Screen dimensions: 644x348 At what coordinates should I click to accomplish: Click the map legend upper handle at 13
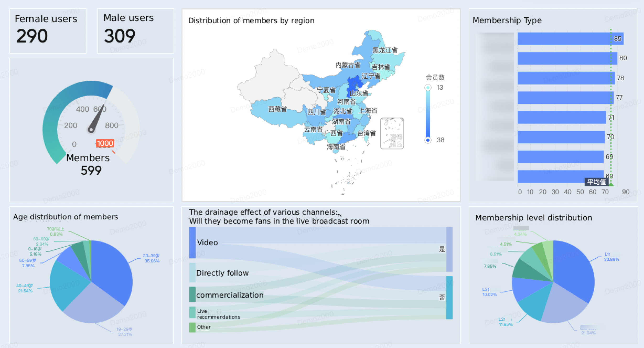428,87
